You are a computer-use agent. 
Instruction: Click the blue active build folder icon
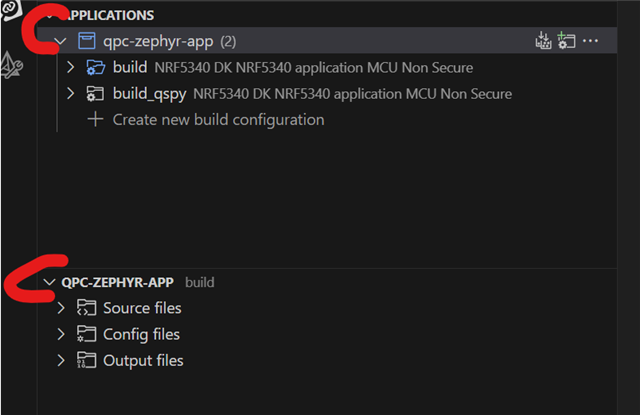(96, 67)
